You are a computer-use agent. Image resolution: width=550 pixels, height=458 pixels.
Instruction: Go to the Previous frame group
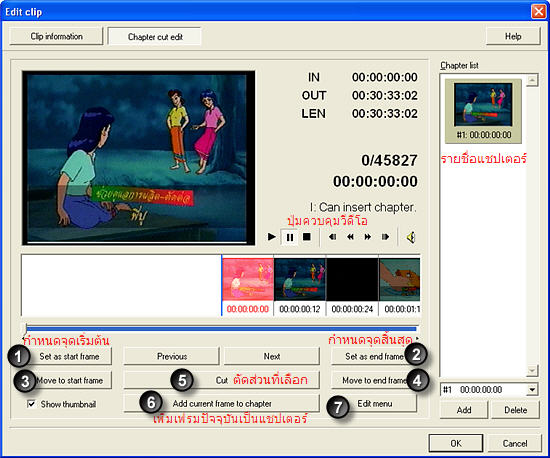coord(172,356)
